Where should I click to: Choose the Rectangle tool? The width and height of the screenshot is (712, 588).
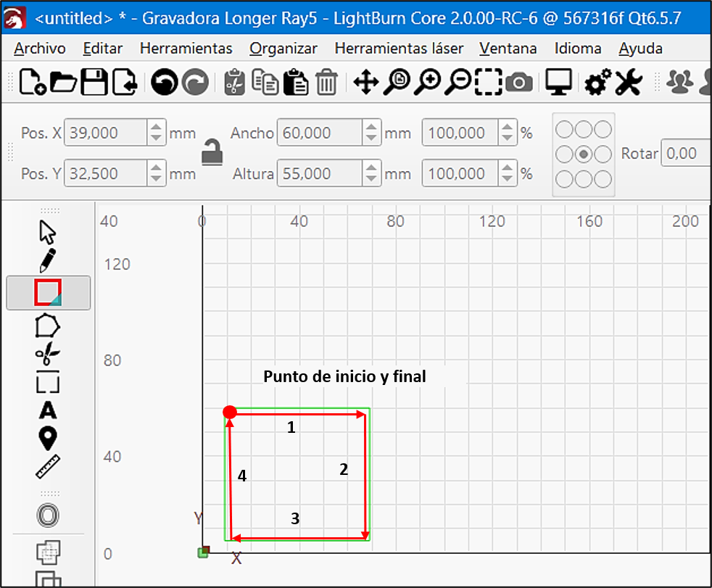[x=48, y=293]
